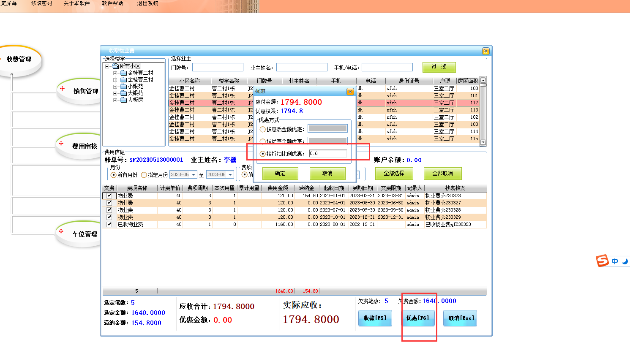Open the 软件帮助 menu

click(112, 3)
